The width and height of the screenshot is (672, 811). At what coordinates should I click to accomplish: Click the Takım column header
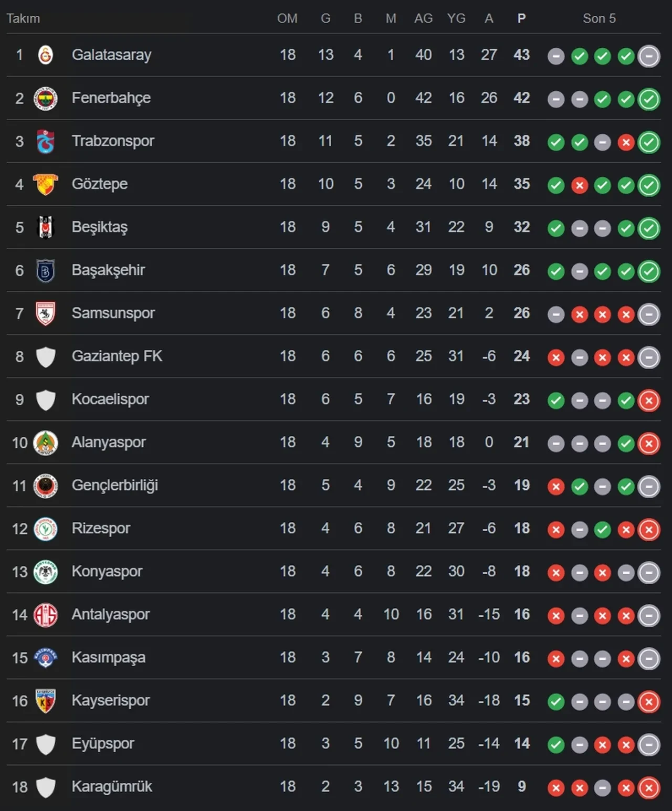click(23, 19)
